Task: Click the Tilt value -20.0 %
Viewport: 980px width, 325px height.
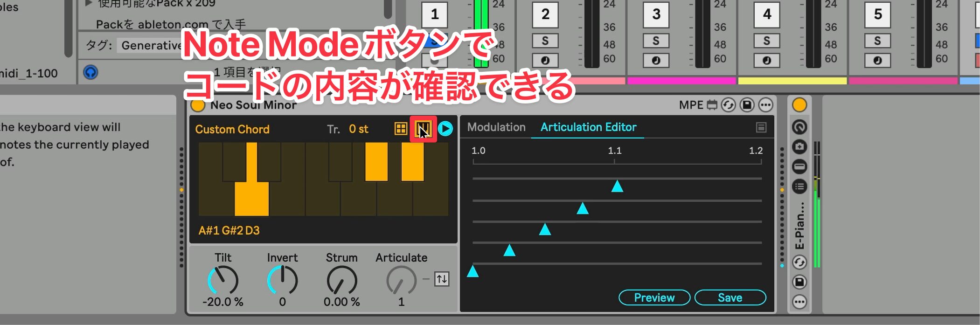Action: pyautogui.click(x=223, y=302)
